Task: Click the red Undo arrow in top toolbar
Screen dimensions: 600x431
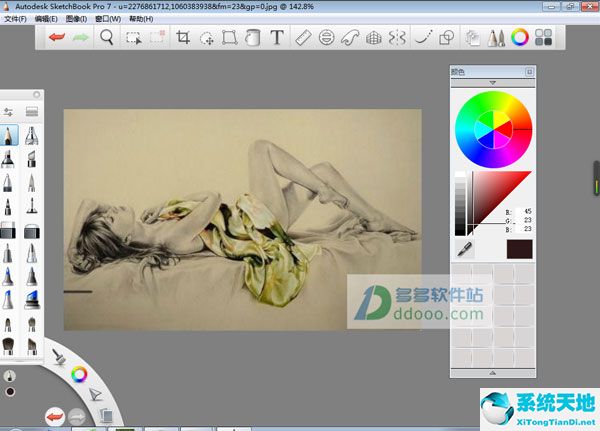Action: (x=57, y=38)
